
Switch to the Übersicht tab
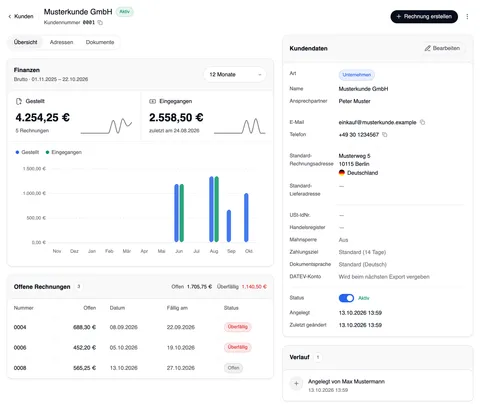tap(25, 42)
